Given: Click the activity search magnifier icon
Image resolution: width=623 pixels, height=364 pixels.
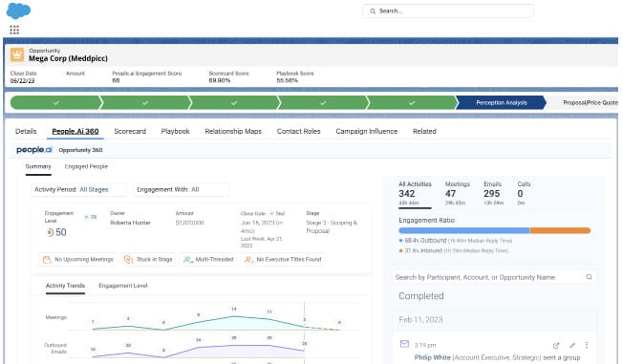Looking at the screenshot, I should (x=589, y=277).
